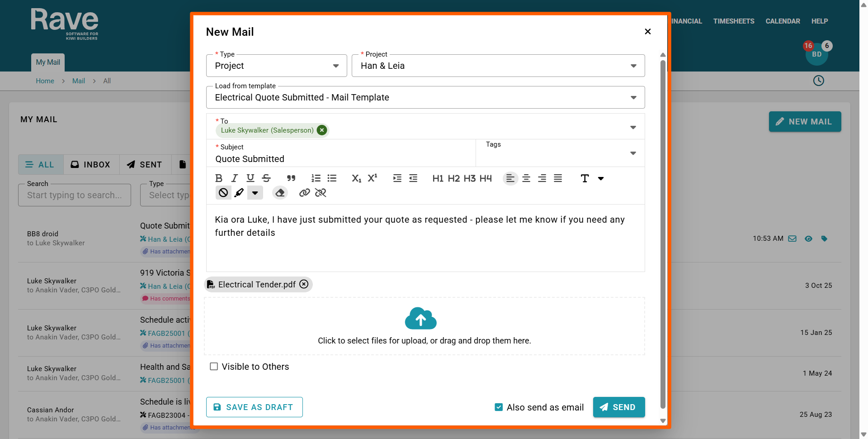Start a numbered list
The height and width of the screenshot is (439, 868).
316,178
